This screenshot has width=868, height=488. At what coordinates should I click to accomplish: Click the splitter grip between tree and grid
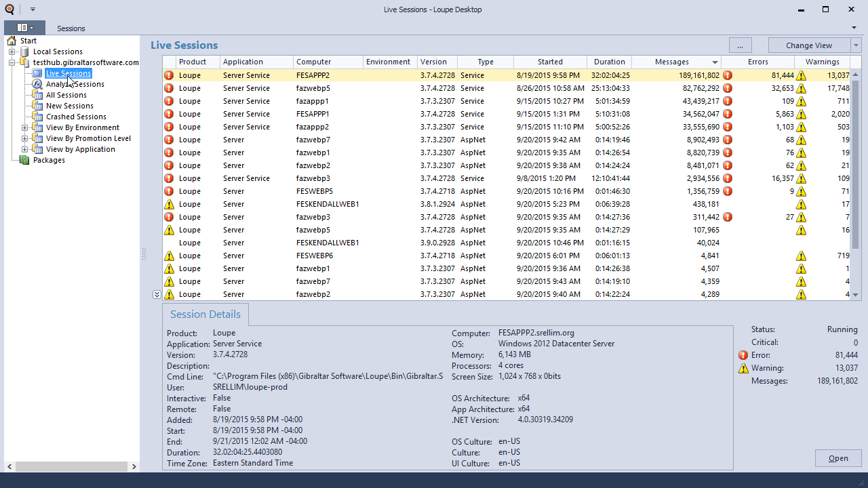(144, 253)
